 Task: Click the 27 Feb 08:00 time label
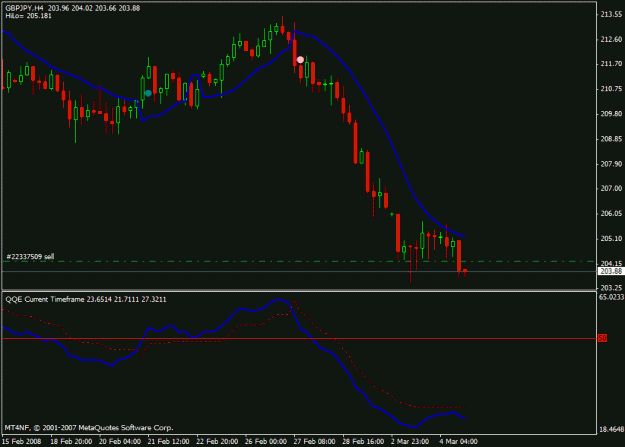point(314,441)
